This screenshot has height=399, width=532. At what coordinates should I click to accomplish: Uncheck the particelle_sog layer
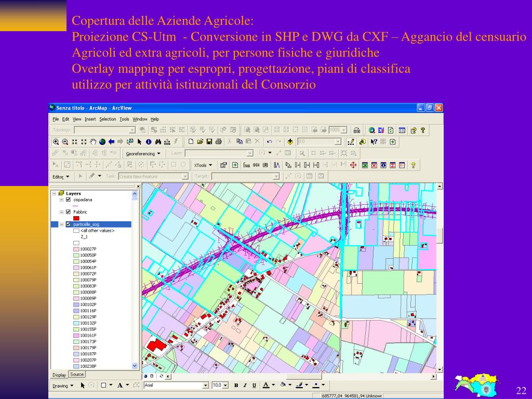point(68,224)
